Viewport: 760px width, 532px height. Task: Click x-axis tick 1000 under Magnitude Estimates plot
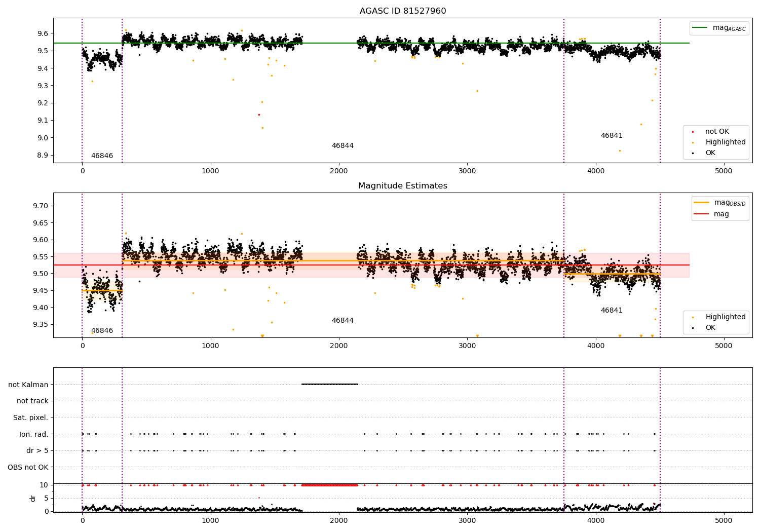210,346
